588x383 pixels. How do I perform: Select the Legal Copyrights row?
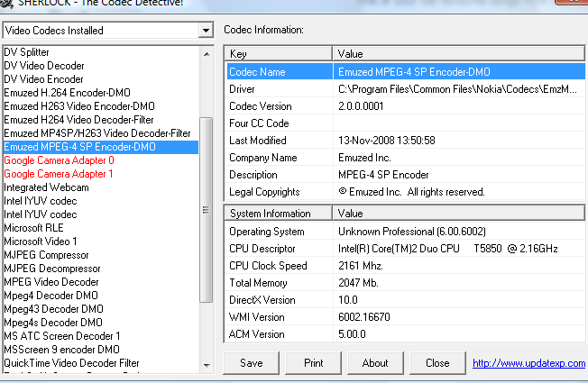(x=406, y=192)
